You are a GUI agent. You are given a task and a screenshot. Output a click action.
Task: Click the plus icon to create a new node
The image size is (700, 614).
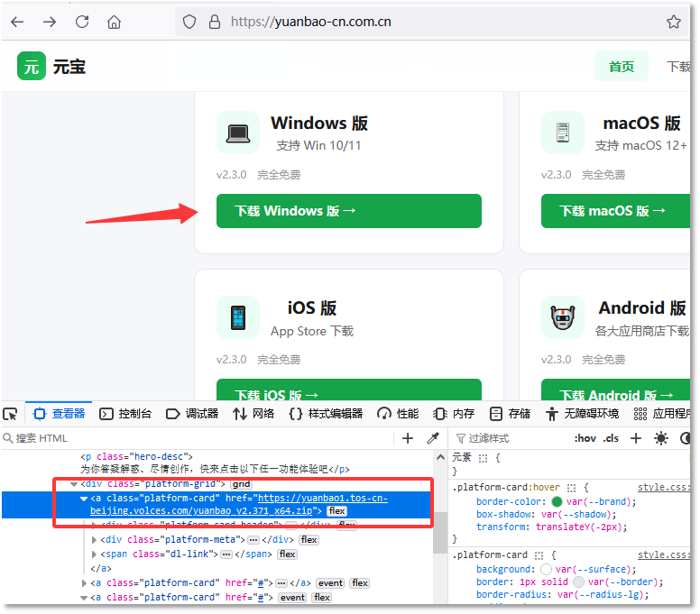[408, 438]
